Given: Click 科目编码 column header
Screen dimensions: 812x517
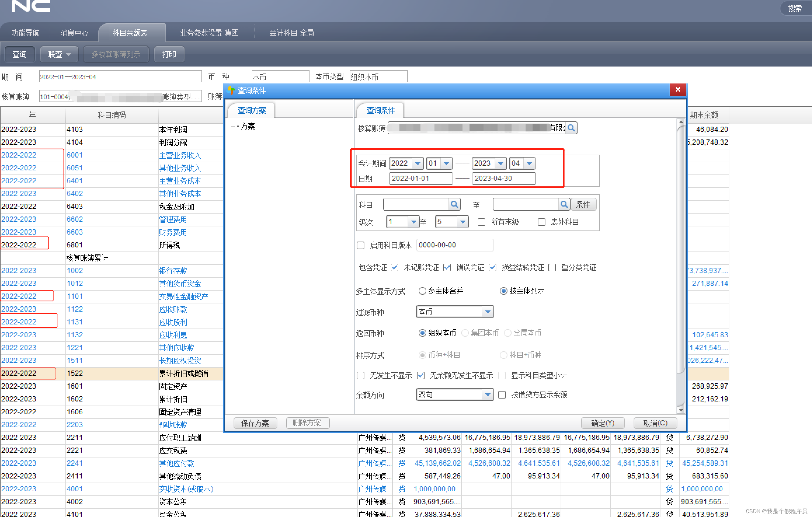Looking at the screenshot, I should tap(112, 115).
